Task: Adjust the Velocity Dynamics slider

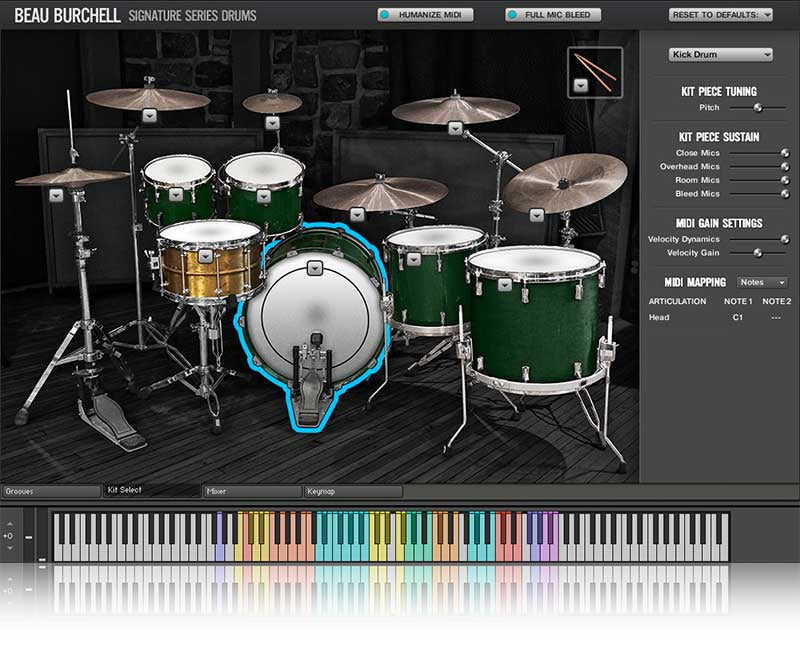Action: [785, 239]
